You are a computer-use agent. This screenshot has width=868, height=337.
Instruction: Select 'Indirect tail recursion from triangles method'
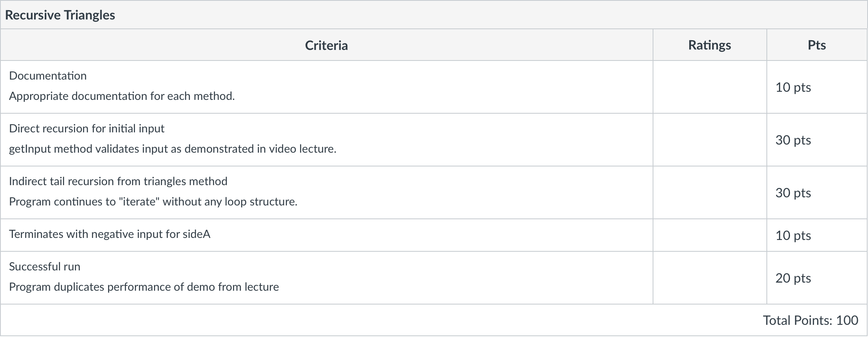[x=118, y=181]
